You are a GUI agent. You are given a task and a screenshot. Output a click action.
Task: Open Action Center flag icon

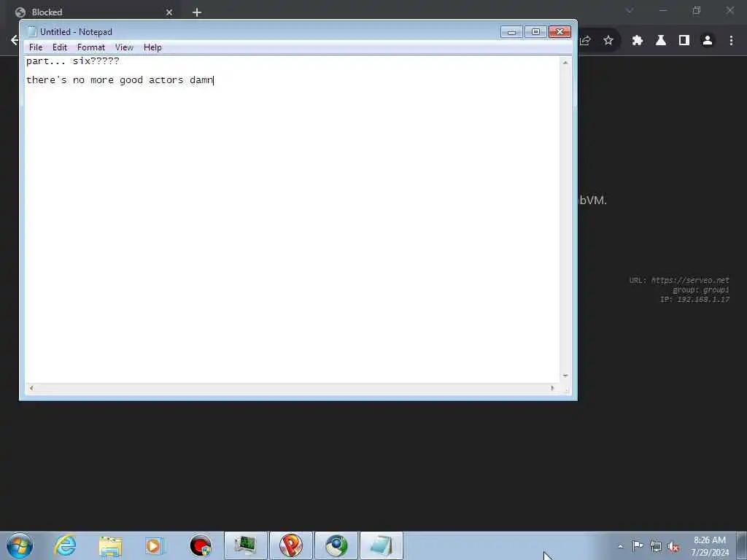tap(638, 546)
